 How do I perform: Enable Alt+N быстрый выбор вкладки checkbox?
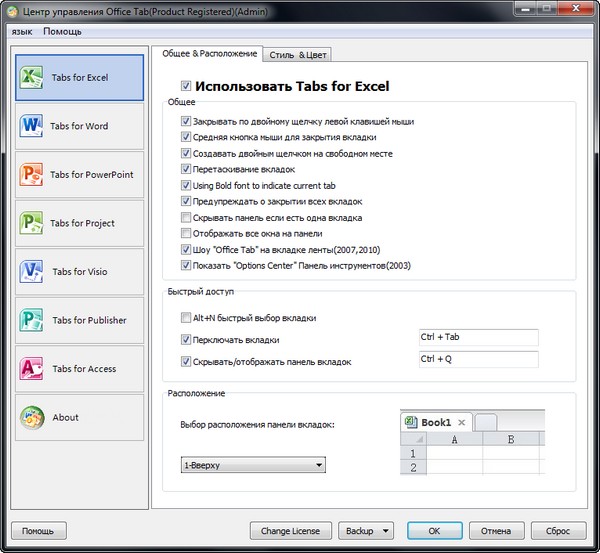click(x=186, y=318)
